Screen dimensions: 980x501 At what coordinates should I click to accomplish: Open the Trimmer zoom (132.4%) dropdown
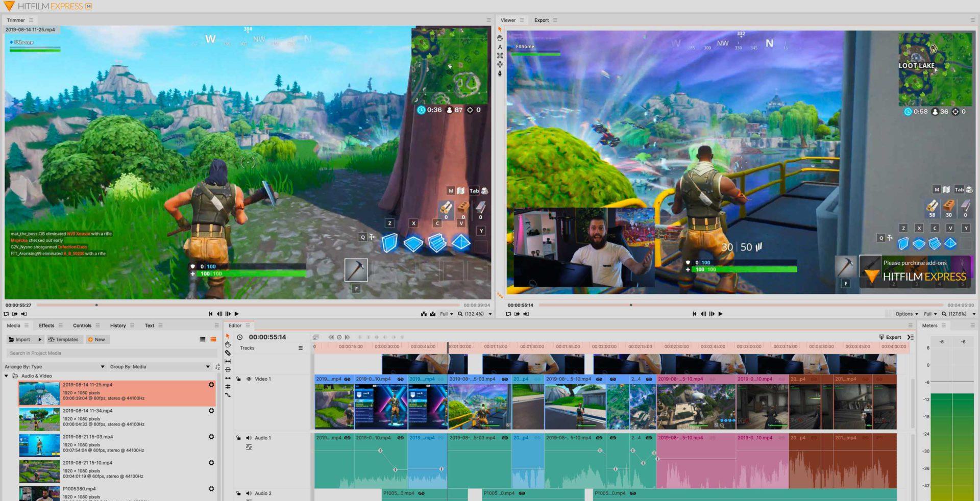[475, 314]
